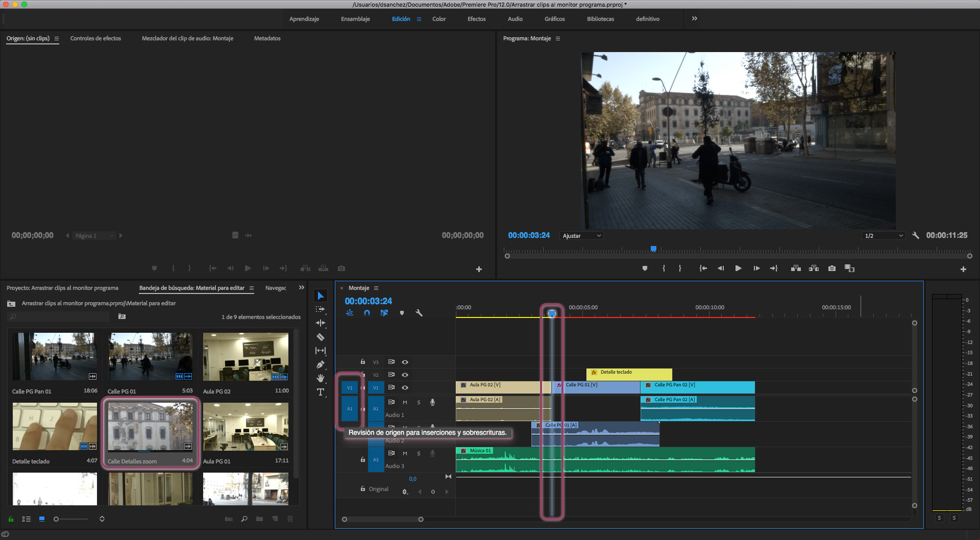This screenshot has height=540, width=980.
Task: Select the Hand tool
Action: point(321,378)
